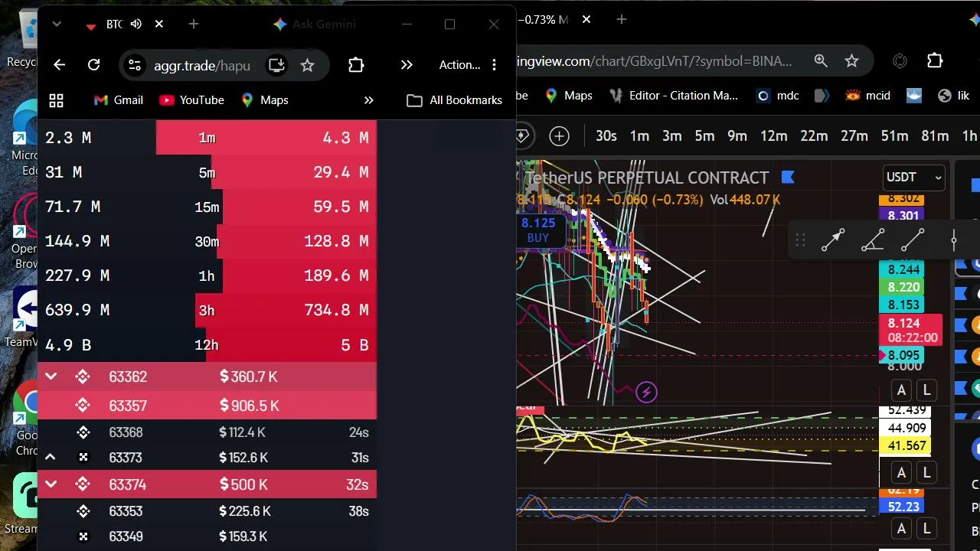The width and height of the screenshot is (980, 551).
Task: Open USDT currency dropdown
Action: (913, 178)
